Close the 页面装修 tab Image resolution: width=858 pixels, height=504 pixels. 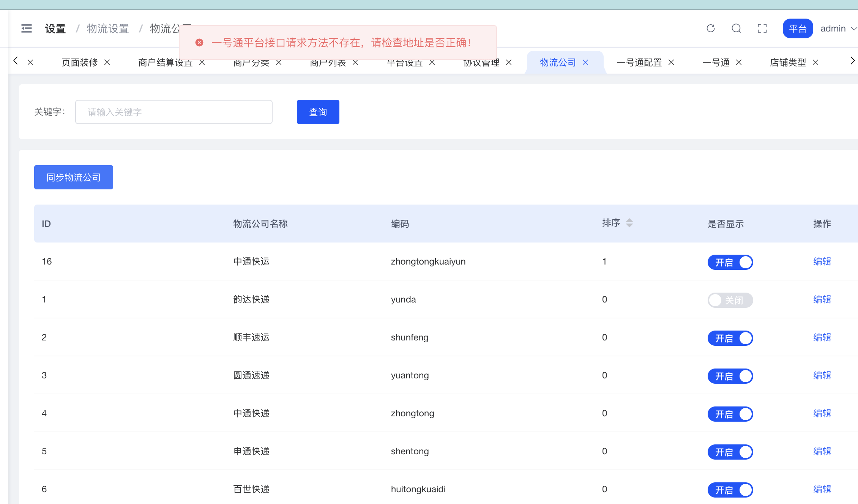107,62
